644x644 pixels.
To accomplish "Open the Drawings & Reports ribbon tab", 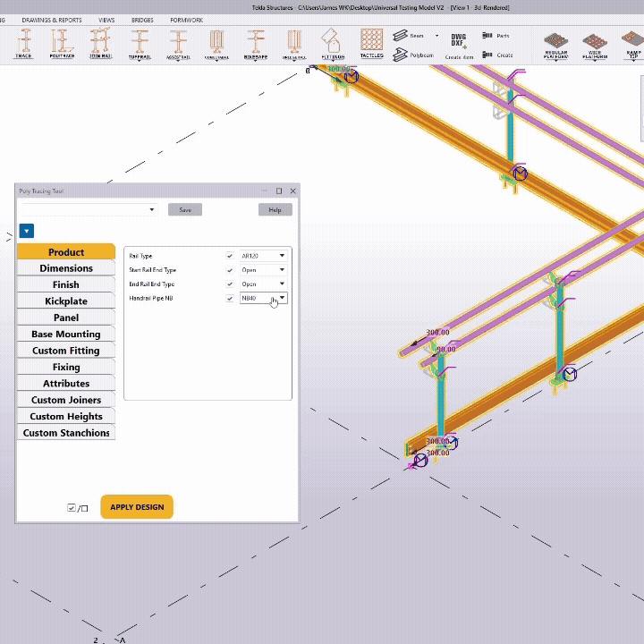I will click(x=52, y=20).
